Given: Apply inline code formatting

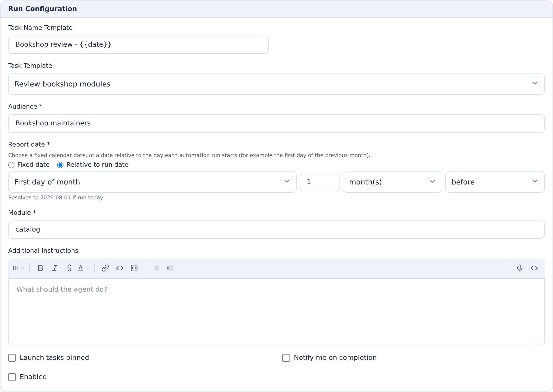Looking at the screenshot, I should (120, 268).
